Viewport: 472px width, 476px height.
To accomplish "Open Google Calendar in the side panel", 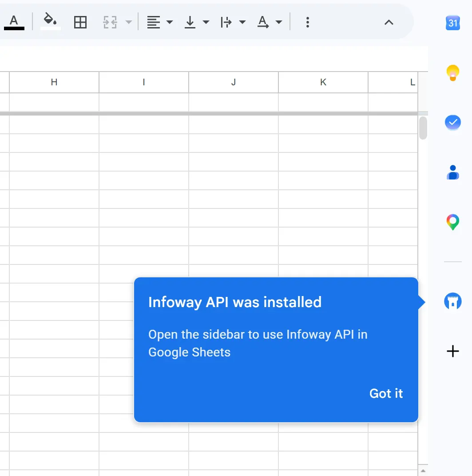I will [x=452, y=23].
